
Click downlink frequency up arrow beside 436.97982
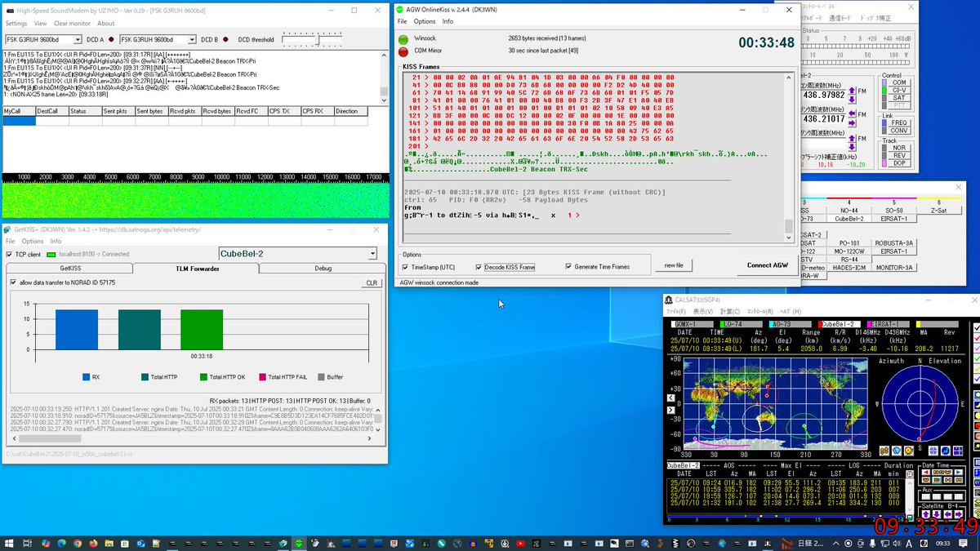click(852, 91)
